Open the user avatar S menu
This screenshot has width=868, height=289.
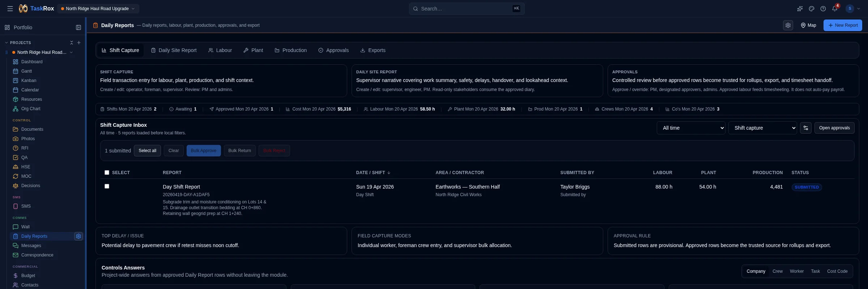(x=852, y=9)
